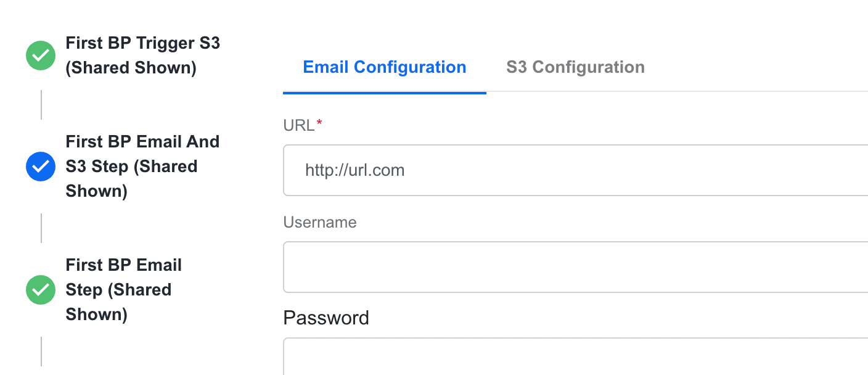Click the Username field label
The height and width of the screenshot is (375, 868).
[320, 222]
